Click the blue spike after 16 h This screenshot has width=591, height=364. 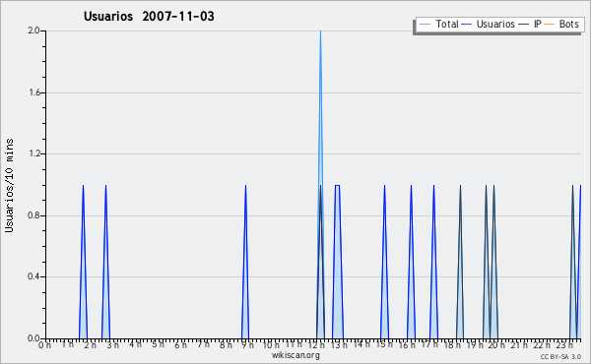pos(411,262)
